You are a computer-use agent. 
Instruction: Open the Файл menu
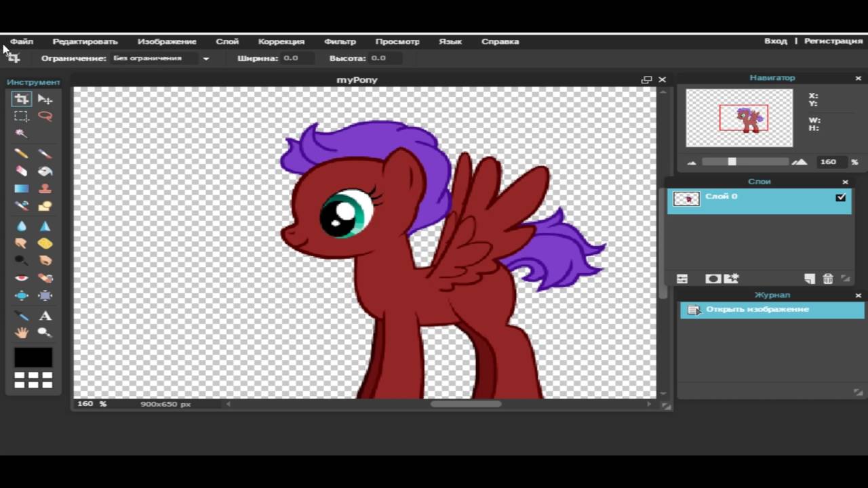22,41
